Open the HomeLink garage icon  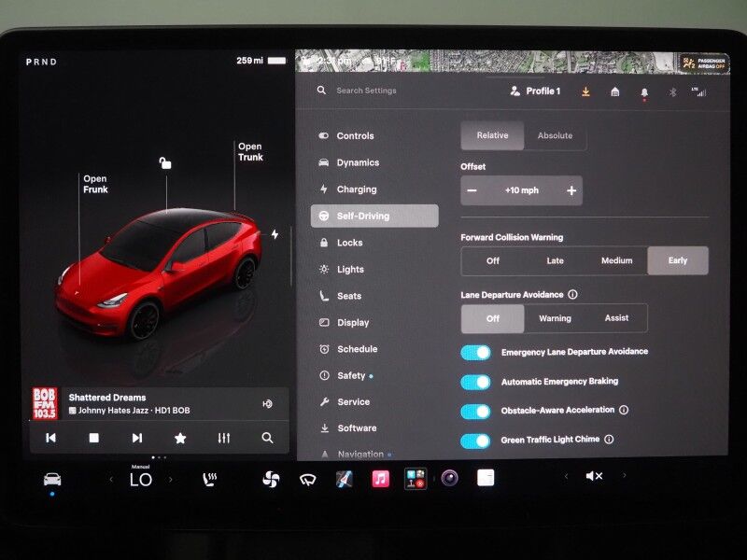click(615, 91)
